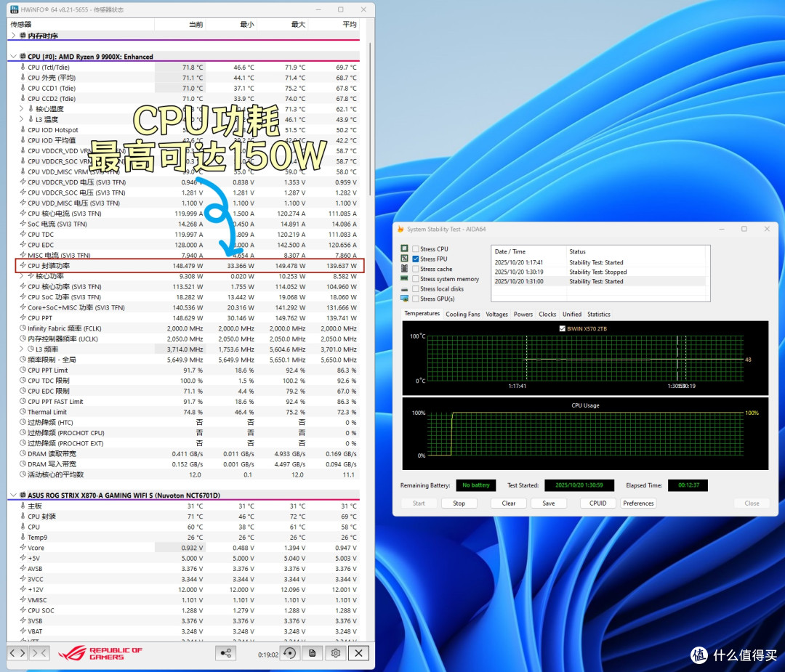Click the expand-all arrows button in HWiNFO footer
The image size is (785, 672).
pyautogui.click(x=17, y=653)
